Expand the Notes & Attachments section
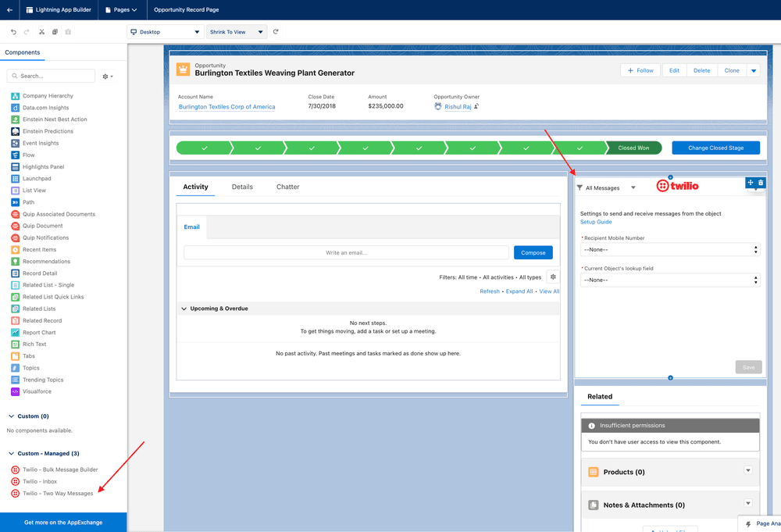781x532 pixels. pos(748,504)
